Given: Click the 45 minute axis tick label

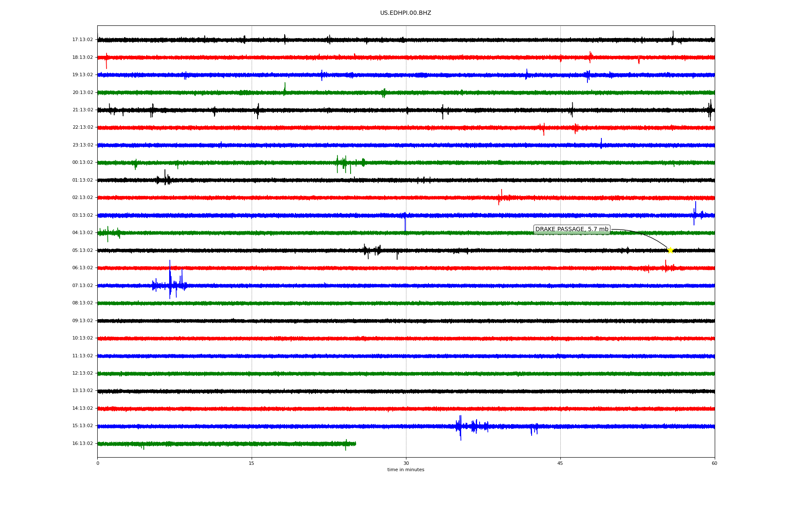Looking at the screenshot, I should (x=560, y=464).
